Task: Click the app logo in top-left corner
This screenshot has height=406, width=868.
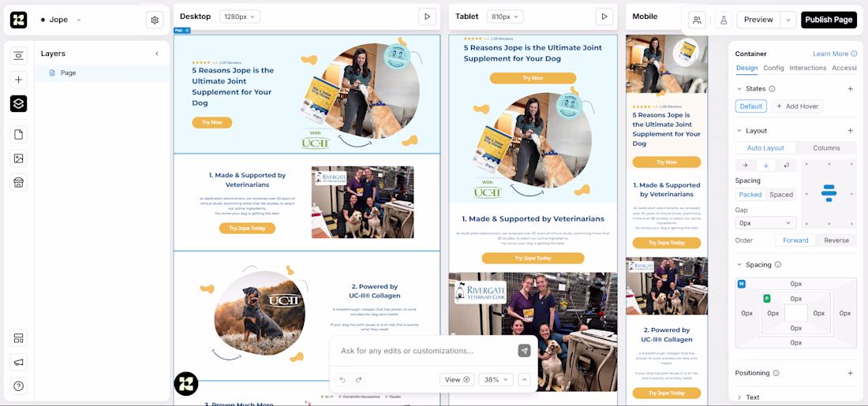Action: [x=18, y=20]
